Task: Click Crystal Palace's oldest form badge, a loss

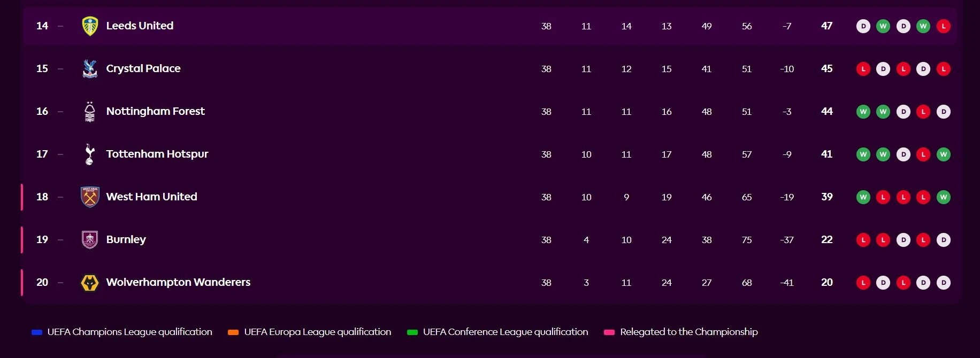Action: tap(863, 69)
